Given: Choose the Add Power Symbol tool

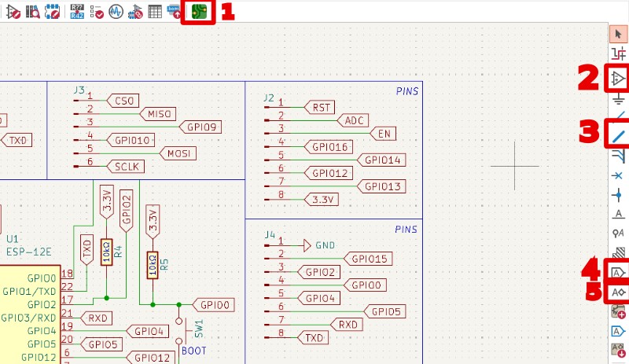Looking at the screenshot, I should pos(618,99).
